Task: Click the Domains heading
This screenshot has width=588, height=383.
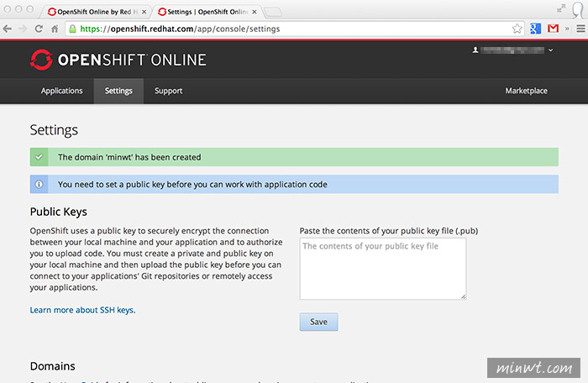Action: tap(52, 366)
